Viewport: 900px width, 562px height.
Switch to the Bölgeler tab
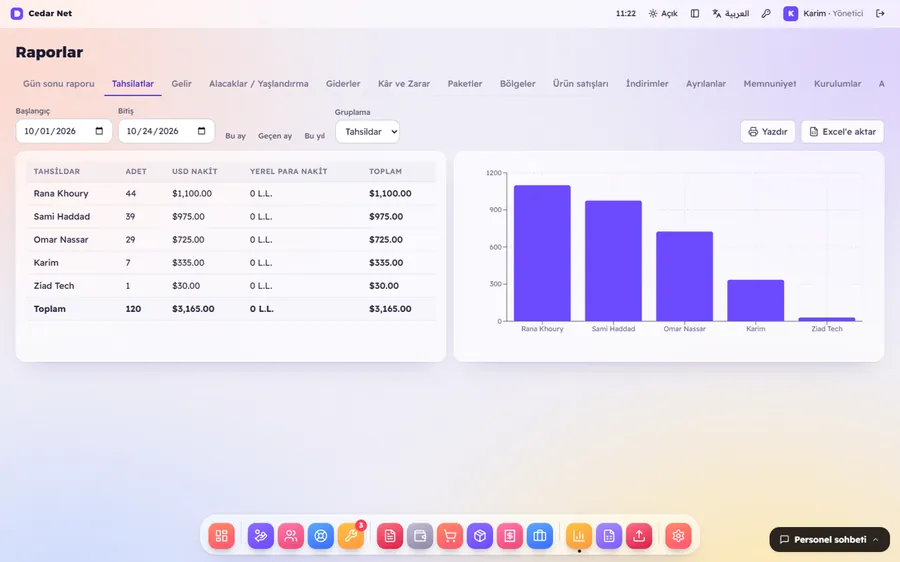pos(518,84)
